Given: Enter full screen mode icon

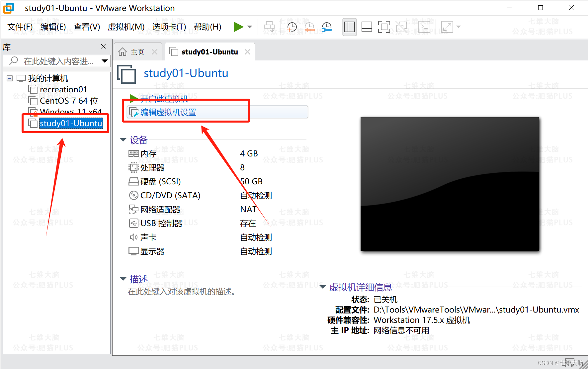Looking at the screenshot, I should coord(384,27).
